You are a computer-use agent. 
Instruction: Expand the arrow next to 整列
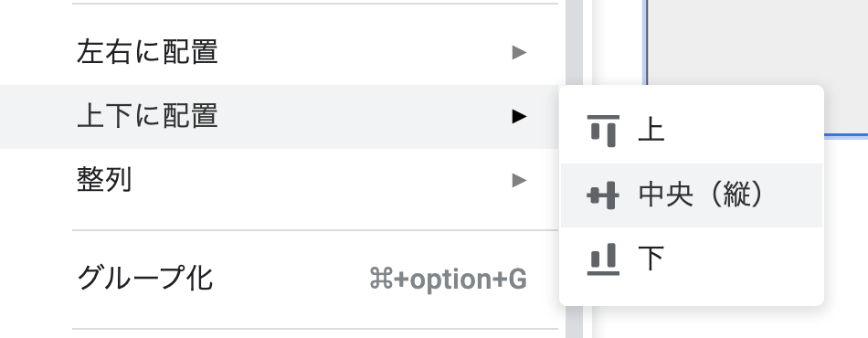(519, 180)
